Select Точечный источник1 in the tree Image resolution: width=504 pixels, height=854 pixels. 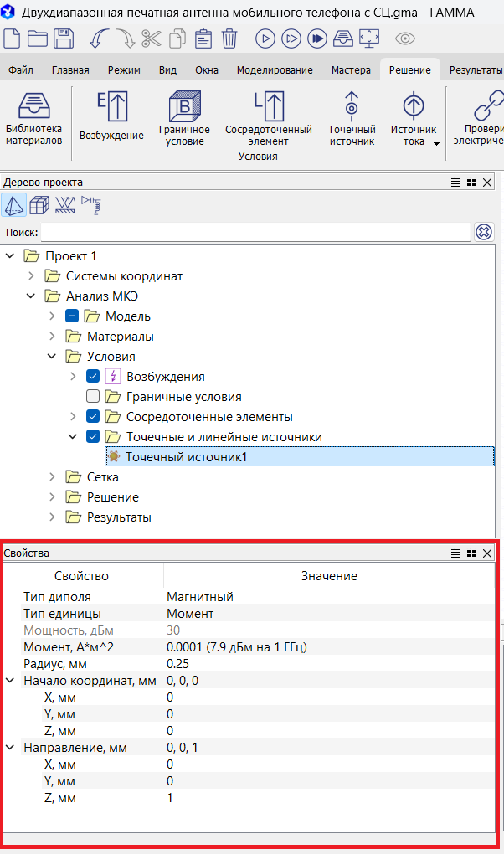click(186, 457)
